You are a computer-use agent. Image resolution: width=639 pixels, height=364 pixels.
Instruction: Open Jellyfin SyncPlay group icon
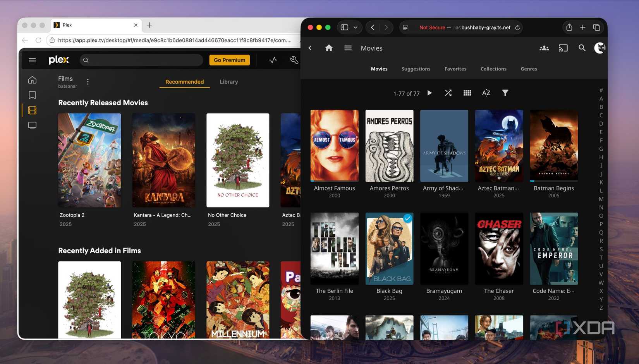point(544,48)
